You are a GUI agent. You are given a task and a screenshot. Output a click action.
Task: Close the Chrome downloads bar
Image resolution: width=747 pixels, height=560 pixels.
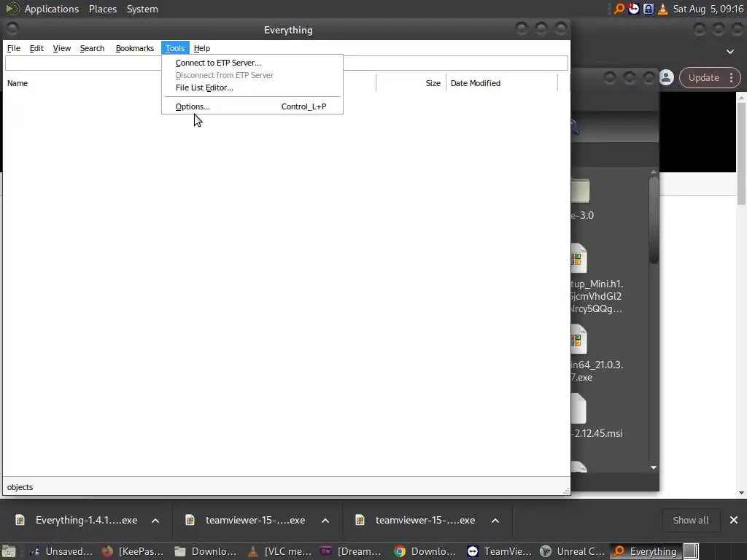[734, 520]
